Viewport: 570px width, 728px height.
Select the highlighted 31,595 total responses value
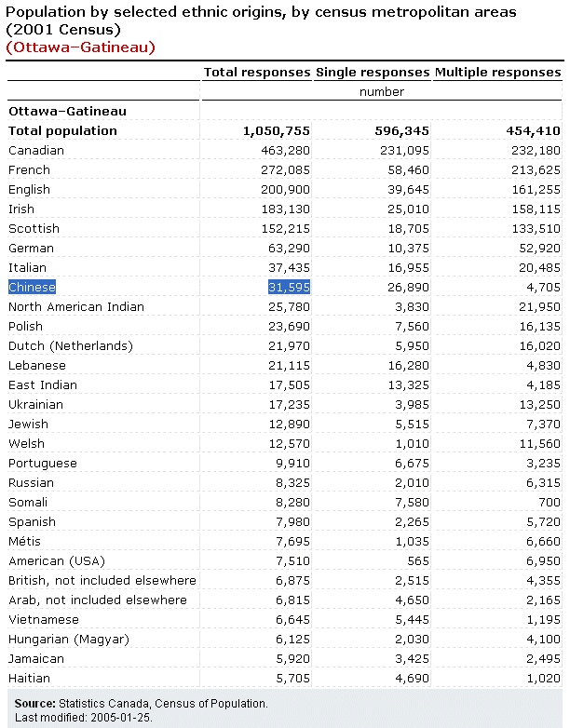coord(289,287)
